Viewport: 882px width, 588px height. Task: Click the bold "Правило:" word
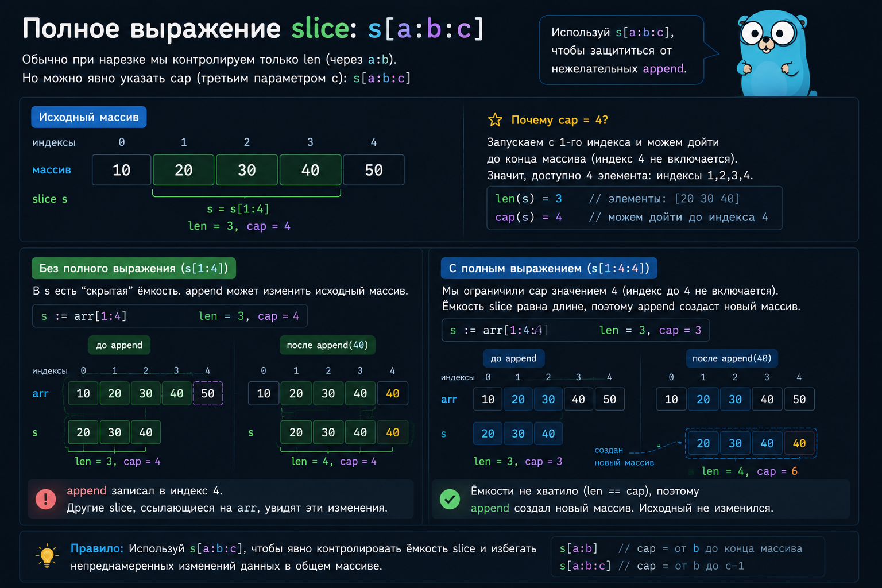tap(97, 548)
